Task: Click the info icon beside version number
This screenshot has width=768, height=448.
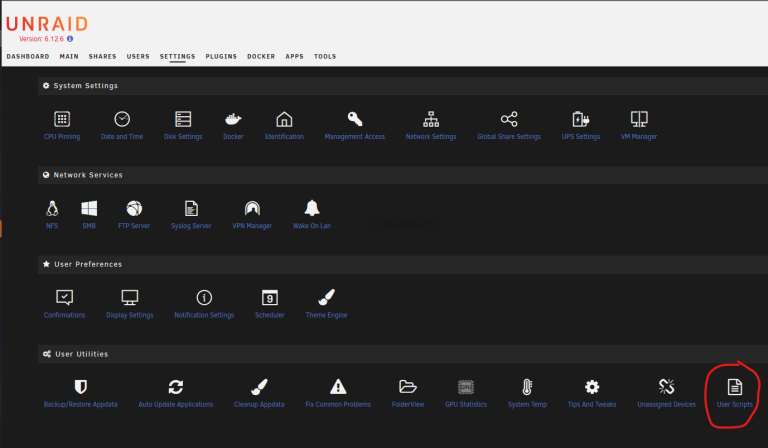Action: pos(70,39)
